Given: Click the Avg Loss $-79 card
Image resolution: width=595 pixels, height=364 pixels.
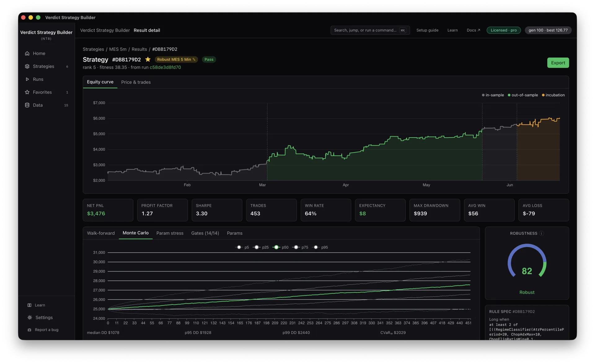Looking at the screenshot, I should click(x=544, y=210).
